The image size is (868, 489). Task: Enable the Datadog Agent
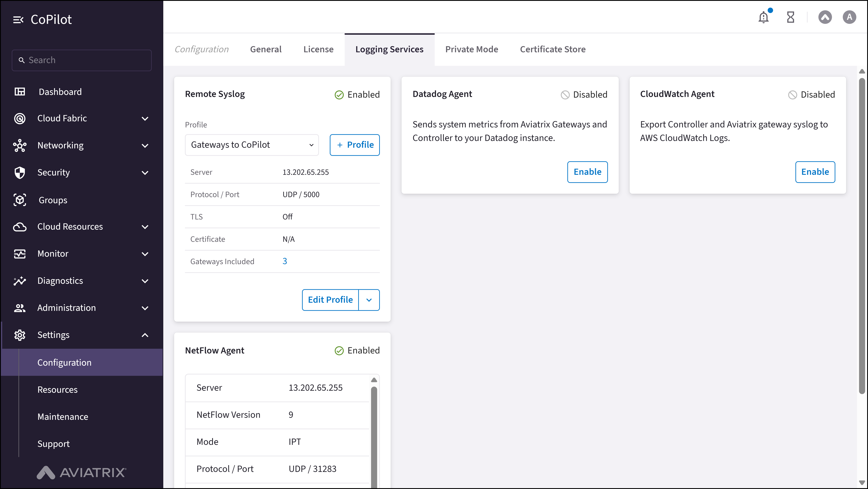point(587,172)
